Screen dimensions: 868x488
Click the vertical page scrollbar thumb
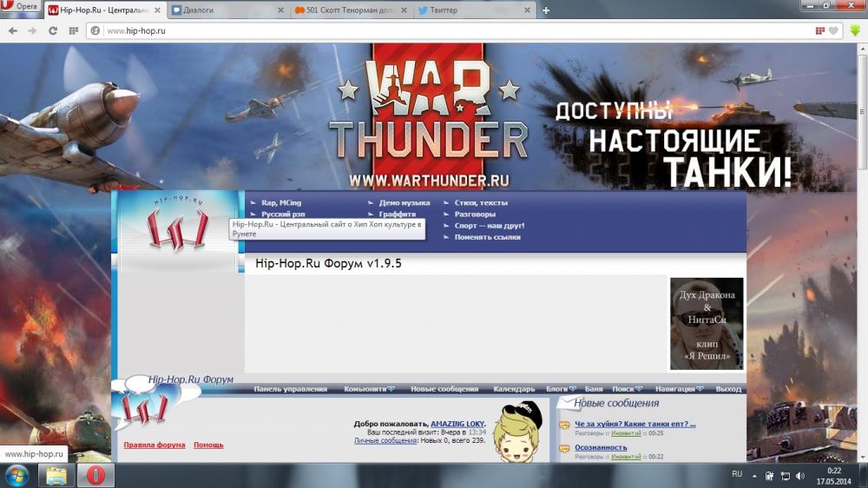[x=862, y=114]
